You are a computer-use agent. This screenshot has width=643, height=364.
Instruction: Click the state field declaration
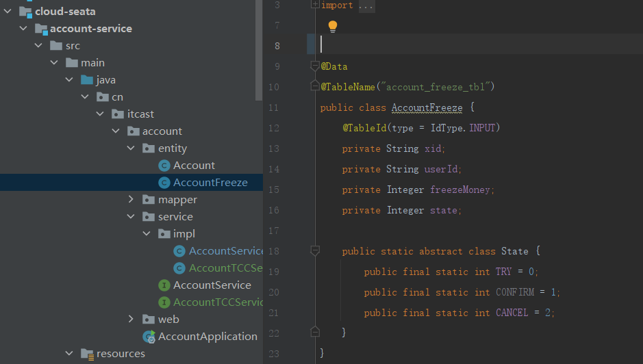pos(443,210)
